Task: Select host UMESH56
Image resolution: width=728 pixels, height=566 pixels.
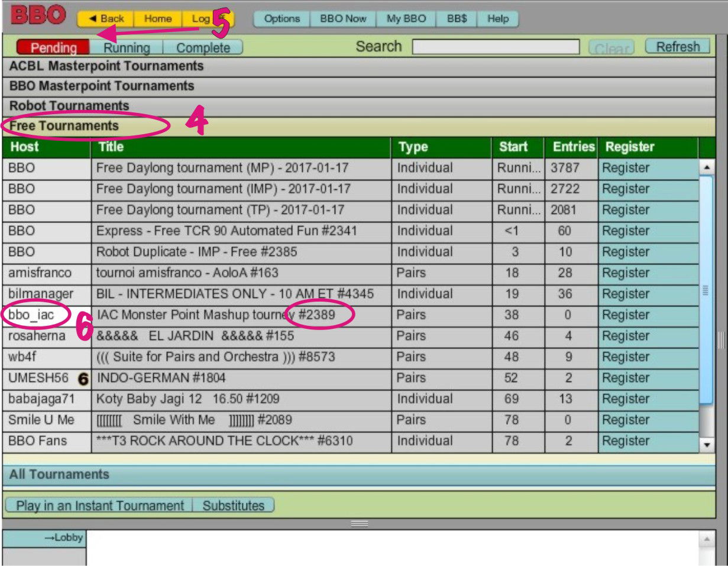Action: [47, 378]
